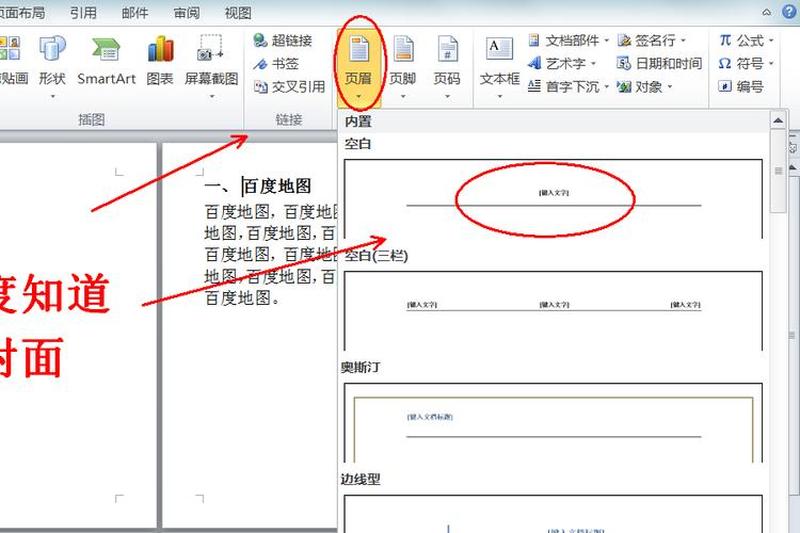Insert a 文本框 text box

click(499, 65)
